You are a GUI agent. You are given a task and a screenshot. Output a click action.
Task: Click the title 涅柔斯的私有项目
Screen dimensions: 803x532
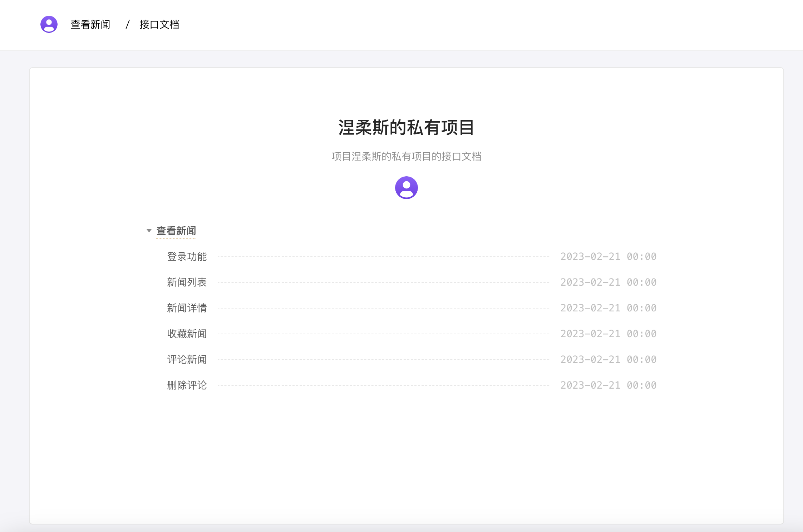pos(407,128)
